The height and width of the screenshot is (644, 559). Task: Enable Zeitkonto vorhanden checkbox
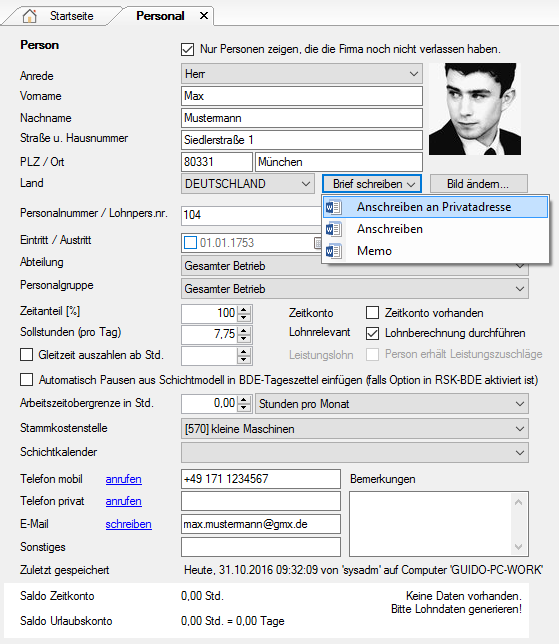(373, 313)
